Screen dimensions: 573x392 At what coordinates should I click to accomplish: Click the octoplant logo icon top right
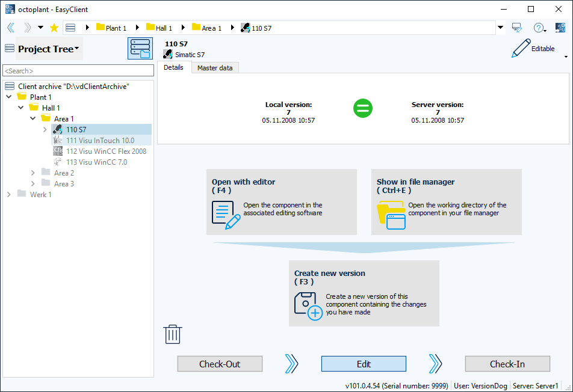tap(560, 27)
